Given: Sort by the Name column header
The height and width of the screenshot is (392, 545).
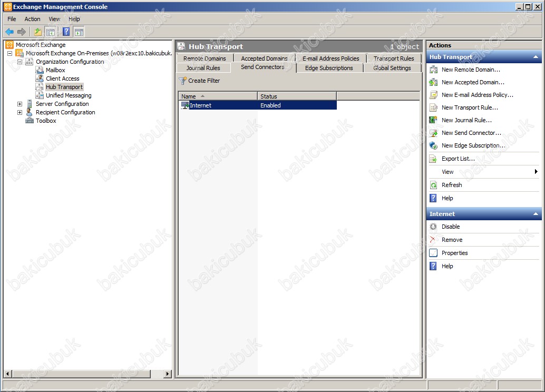Looking at the screenshot, I should click(218, 96).
